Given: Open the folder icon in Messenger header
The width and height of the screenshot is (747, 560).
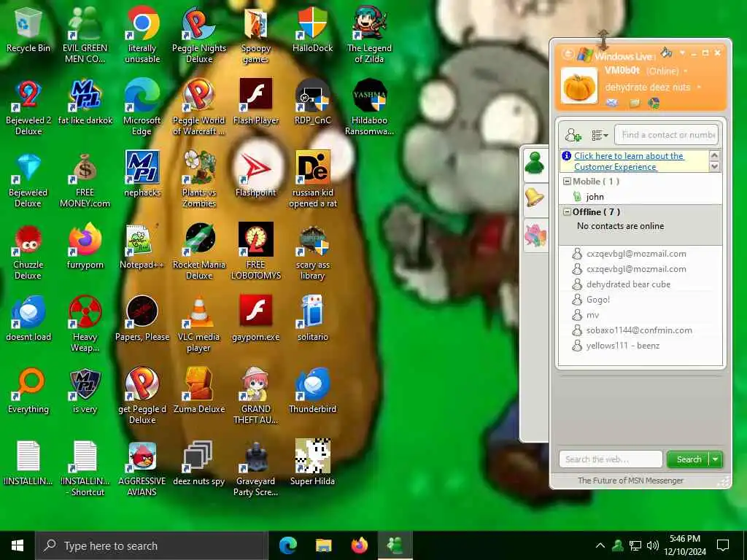Looking at the screenshot, I should 634,102.
